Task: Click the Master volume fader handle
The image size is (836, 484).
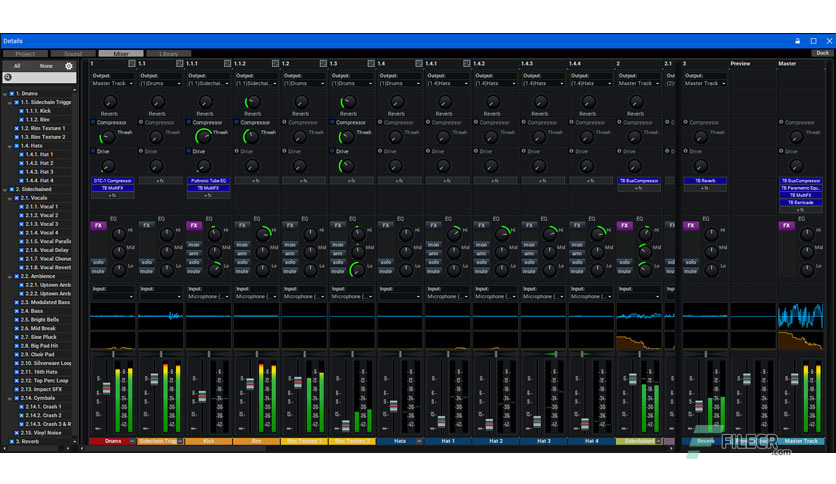Action: [794, 379]
